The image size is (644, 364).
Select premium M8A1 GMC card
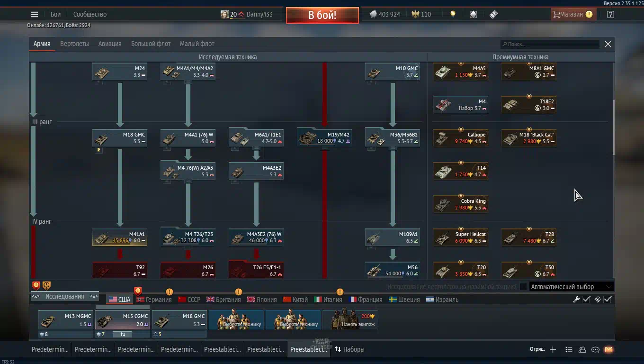(x=529, y=72)
